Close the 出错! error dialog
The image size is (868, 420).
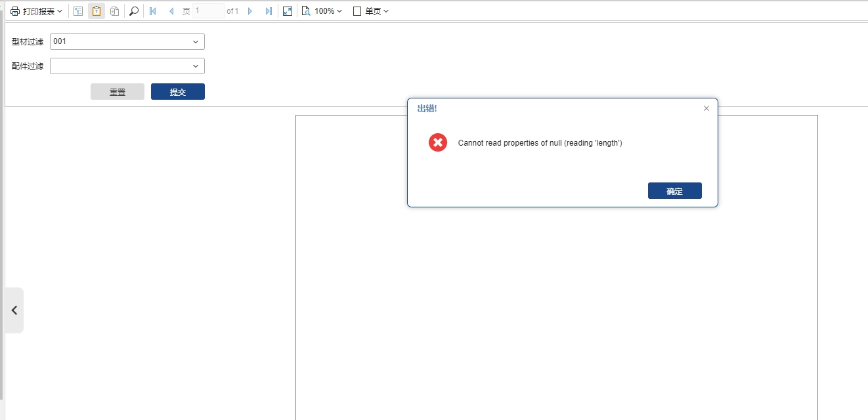[x=706, y=108]
